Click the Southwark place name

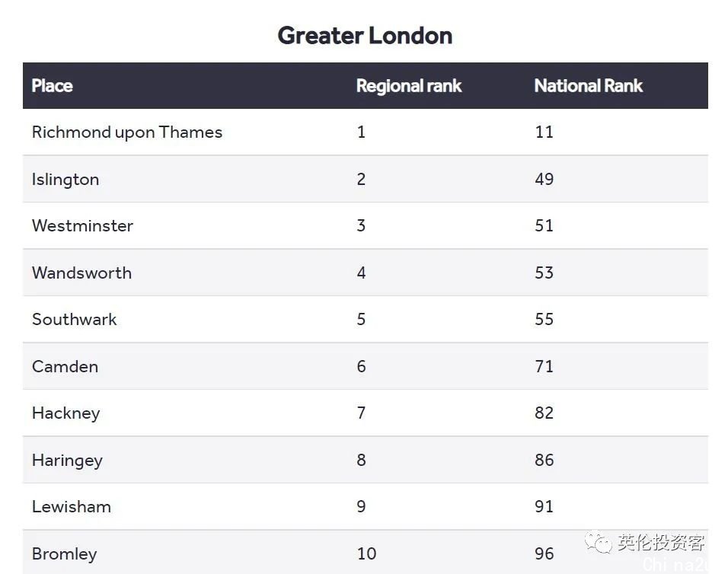(x=75, y=319)
